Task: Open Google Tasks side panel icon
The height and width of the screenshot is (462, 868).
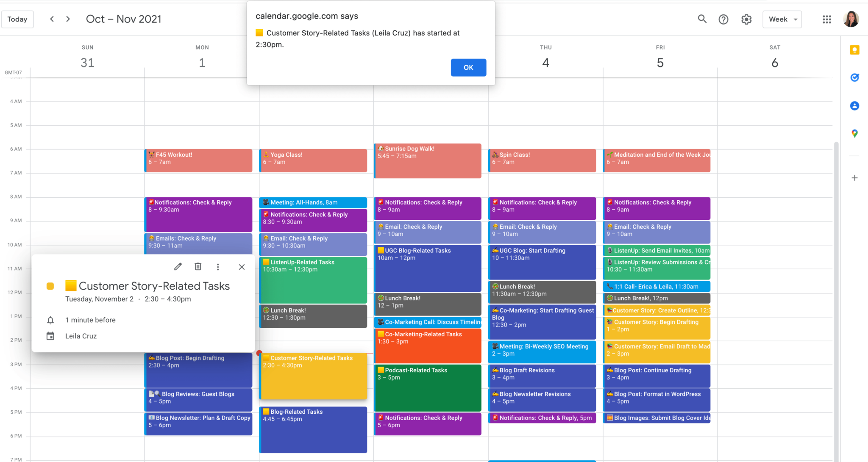Action: [x=854, y=77]
